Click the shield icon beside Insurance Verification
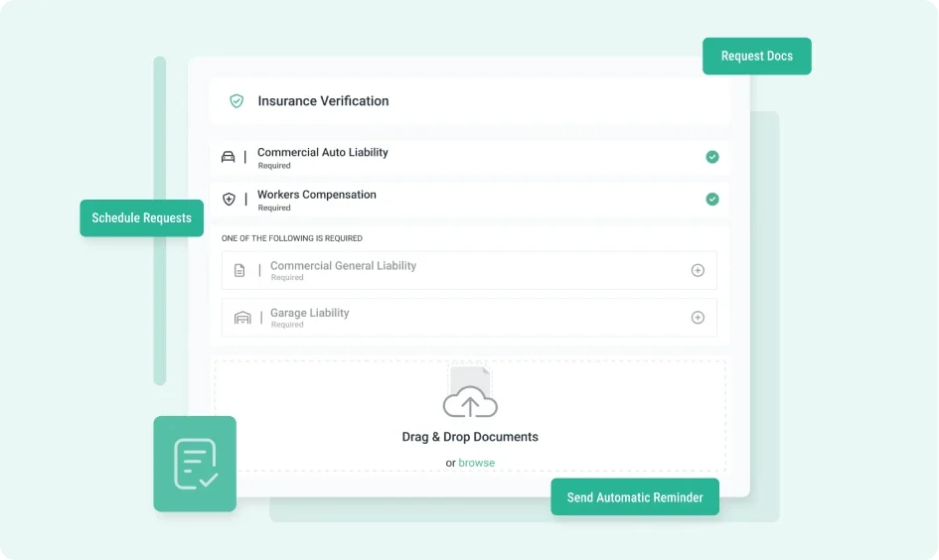This screenshot has width=939, height=560. click(x=236, y=100)
